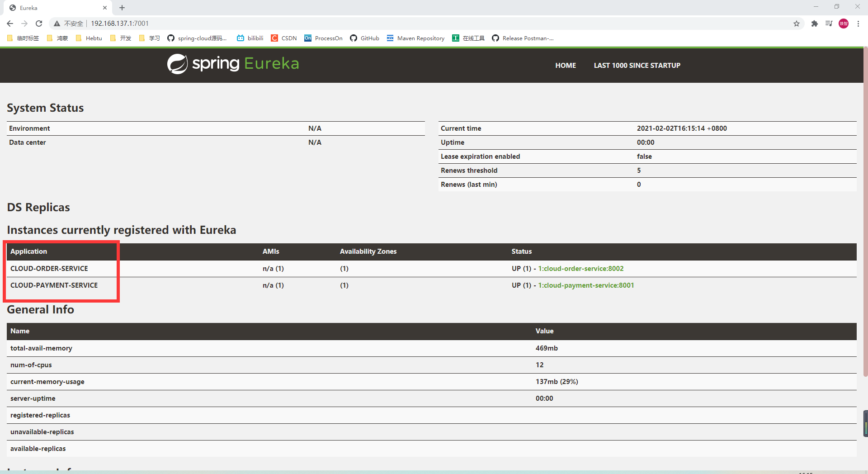Click the unavailable-replicas row label
Image resolution: width=868 pixels, height=474 pixels.
click(42, 432)
